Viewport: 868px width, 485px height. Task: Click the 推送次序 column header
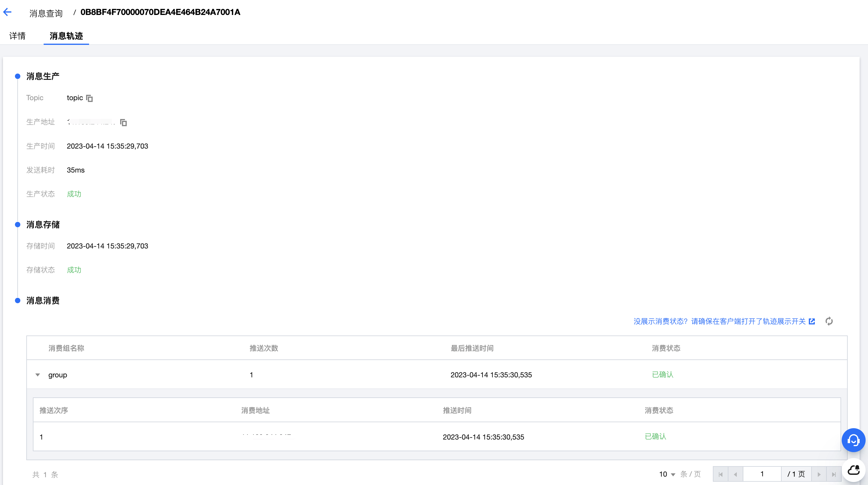pyautogui.click(x=54, y=410)
